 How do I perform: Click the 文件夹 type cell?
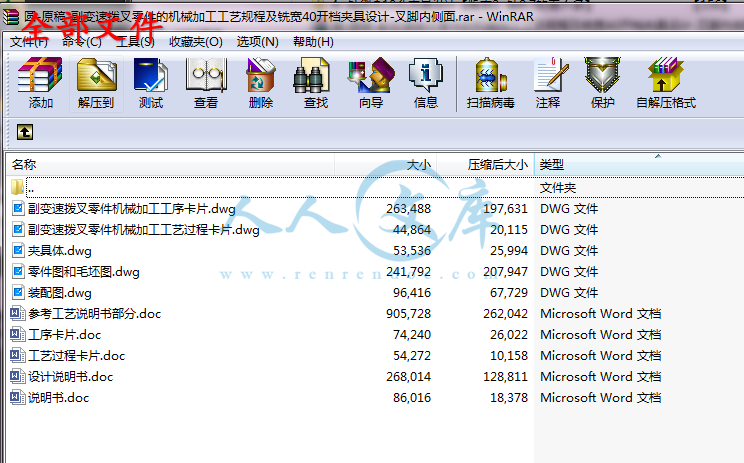[558, 188]
